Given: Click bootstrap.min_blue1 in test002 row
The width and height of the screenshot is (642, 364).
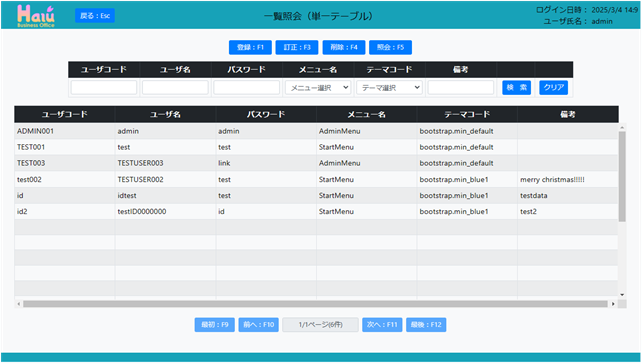Looking at the screenshot, I should pos(467,179).
